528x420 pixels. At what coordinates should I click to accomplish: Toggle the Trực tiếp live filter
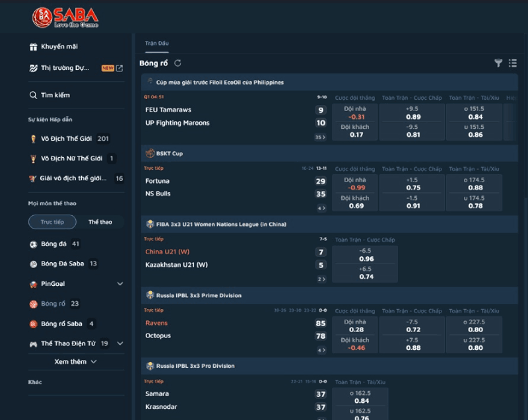(52, 222)
